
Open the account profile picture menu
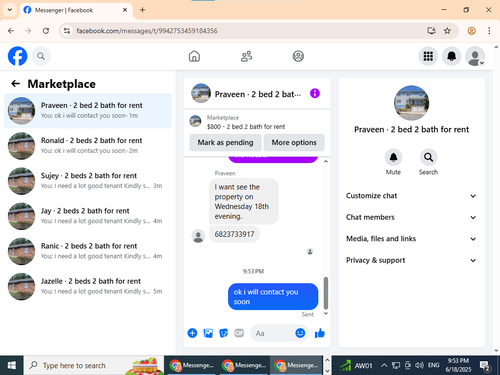click(475, 56)
